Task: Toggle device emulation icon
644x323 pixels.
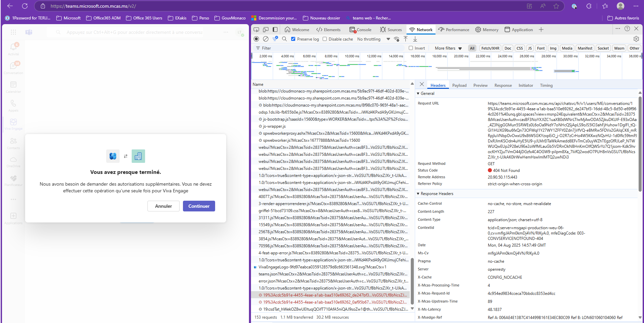Action: coord(266,29)
